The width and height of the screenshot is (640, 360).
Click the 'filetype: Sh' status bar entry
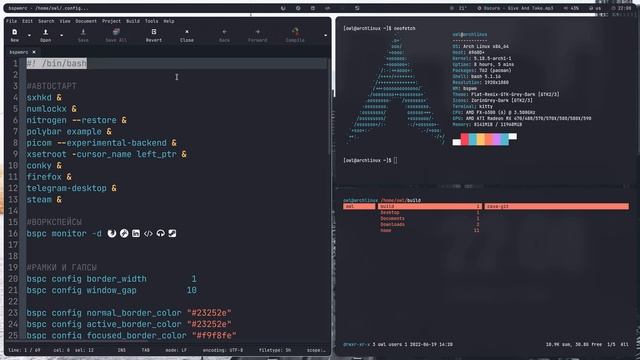point(275,350)
